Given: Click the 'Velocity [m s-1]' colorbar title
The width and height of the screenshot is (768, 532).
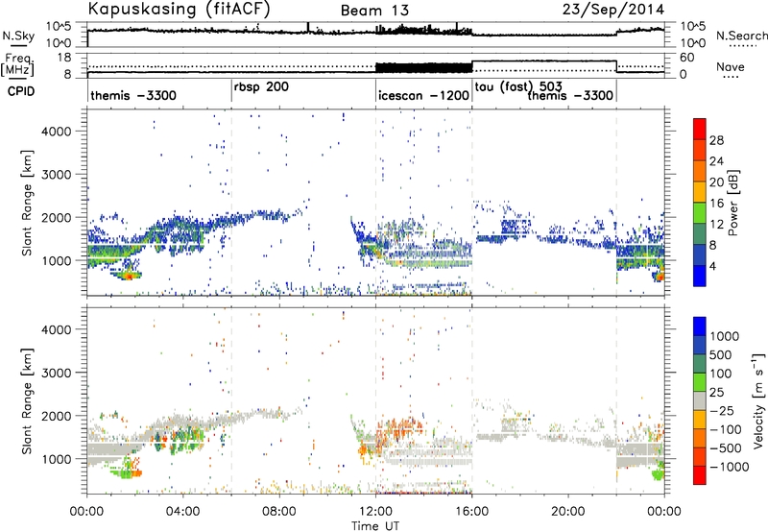Looking at the screenshot, I should point(758,400).
